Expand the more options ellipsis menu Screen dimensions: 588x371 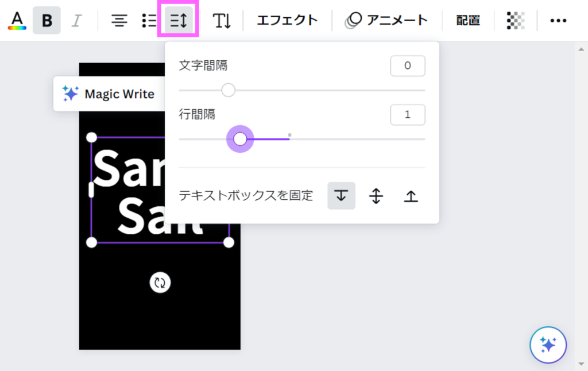point(558,21)
